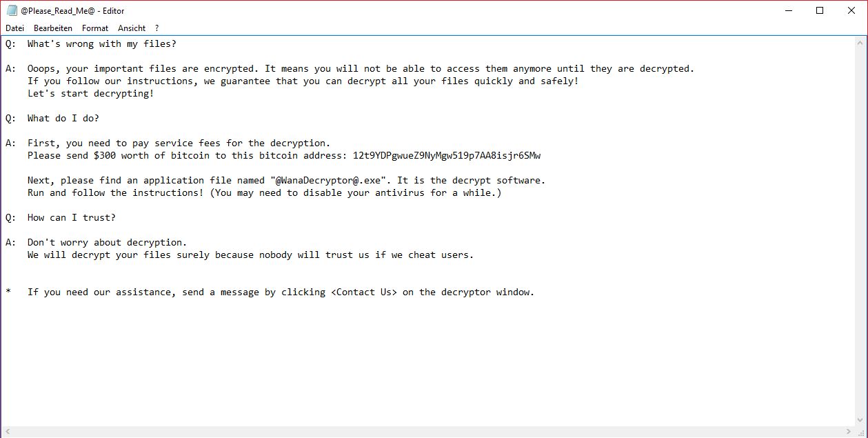
Task: Open the Bearbeiten menu
Action: point(53,28)
